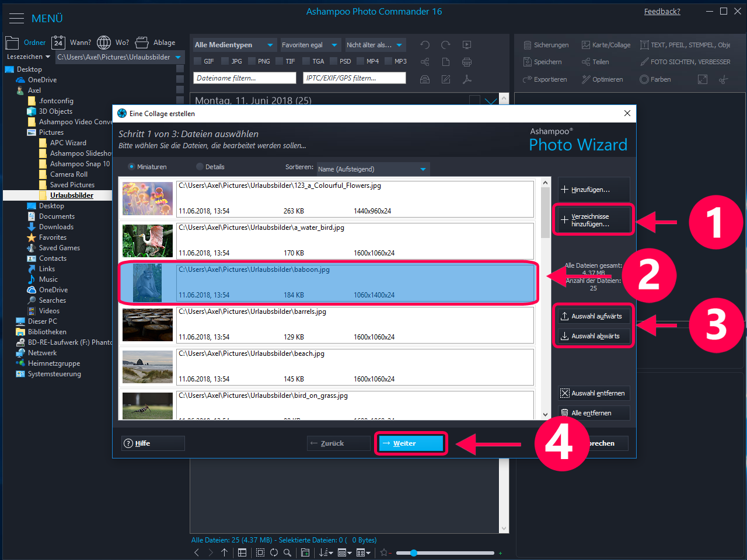Viewport: 747px width, 560px height.
Task: Open the hamburger MENÜ icon
Action: pos(16,19)
